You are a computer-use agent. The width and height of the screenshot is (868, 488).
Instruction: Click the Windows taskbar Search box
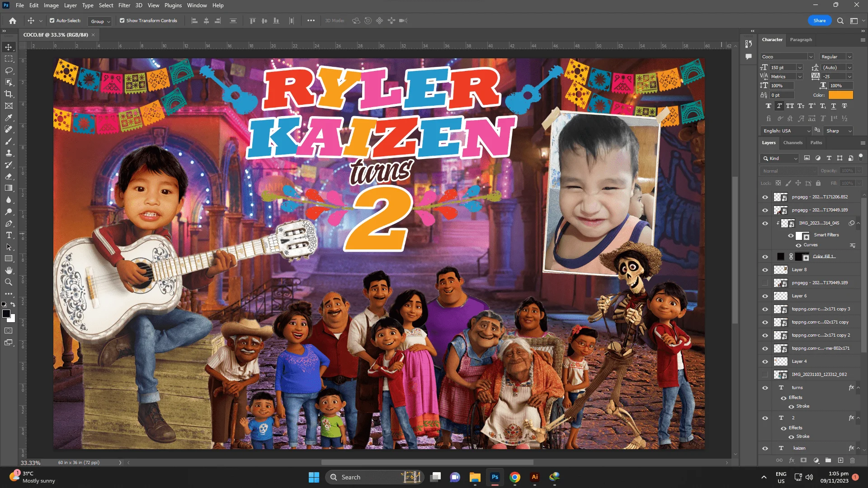tap(374, 477)
